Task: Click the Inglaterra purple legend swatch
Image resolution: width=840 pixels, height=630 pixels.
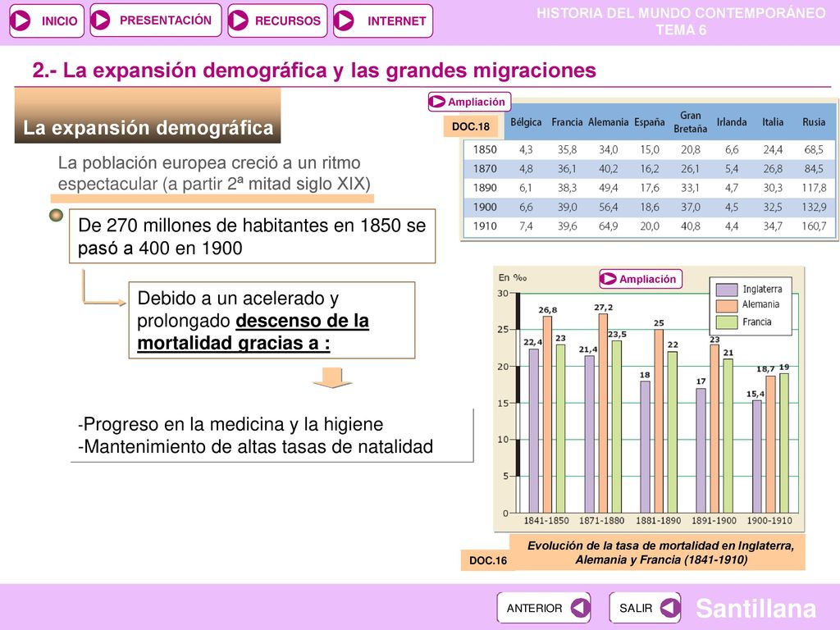Action: 727,290
